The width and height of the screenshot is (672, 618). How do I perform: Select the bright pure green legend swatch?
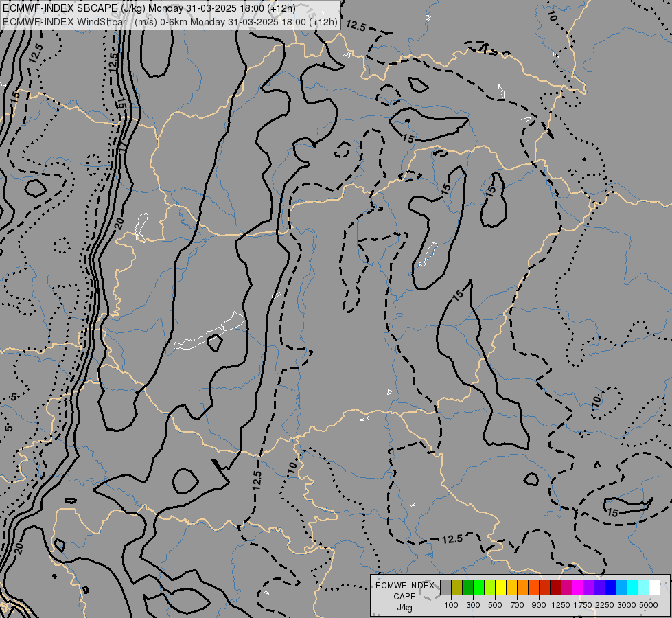(x=478, y=587)
